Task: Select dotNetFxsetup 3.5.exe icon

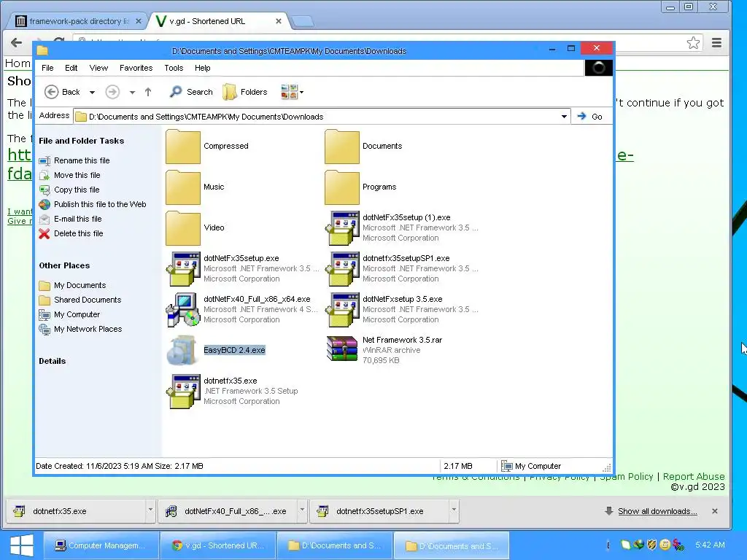Action: point(342,309)
